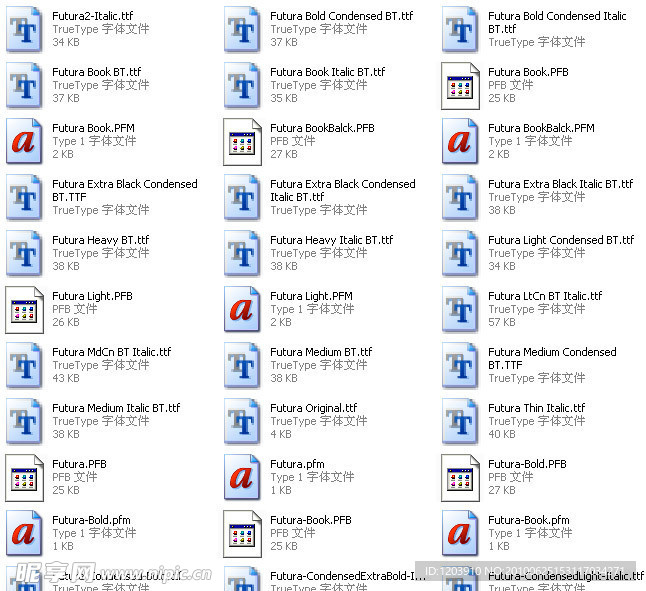
Task: Click the Futura-Bold.pfm font icon
Action: (x=24, y=533)
